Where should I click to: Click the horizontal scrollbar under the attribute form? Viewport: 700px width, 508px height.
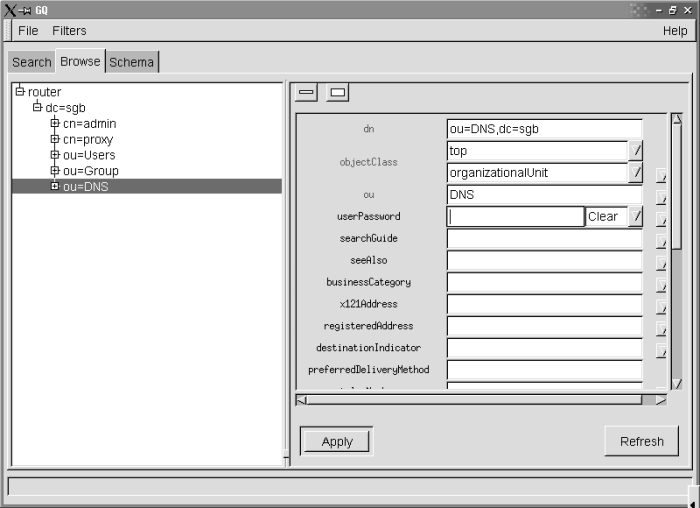click(x=480, y=400)
